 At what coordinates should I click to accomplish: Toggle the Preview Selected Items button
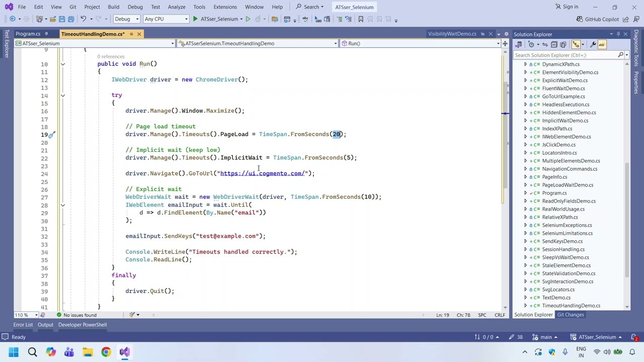click(x=602, y=44)
